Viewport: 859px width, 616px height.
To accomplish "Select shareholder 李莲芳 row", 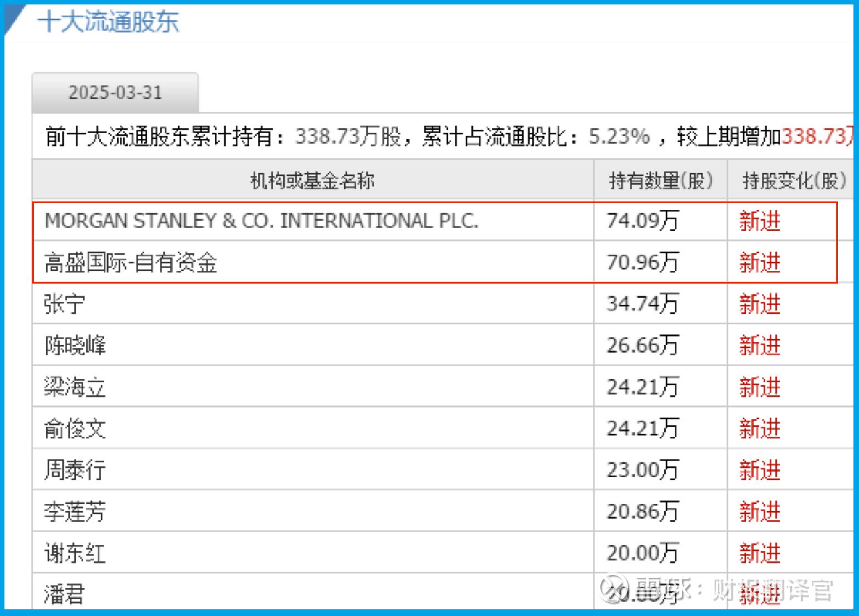I will point(75,512).
